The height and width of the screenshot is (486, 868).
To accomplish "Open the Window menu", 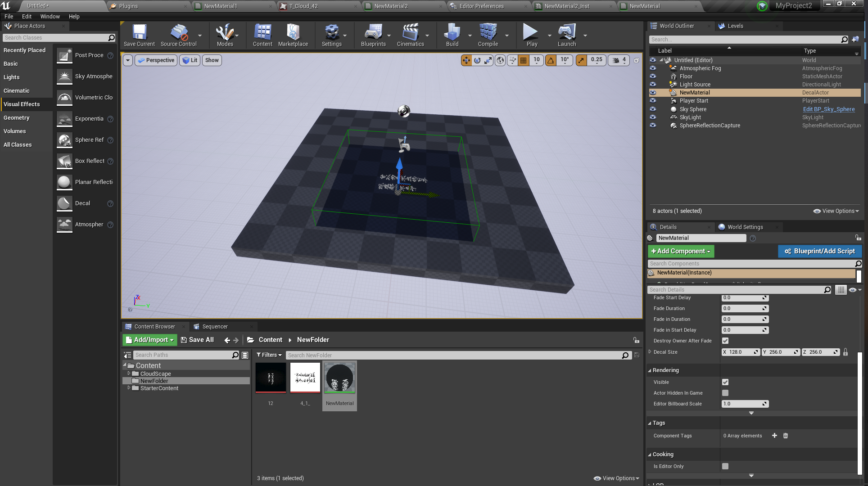I will coord(50,16).
